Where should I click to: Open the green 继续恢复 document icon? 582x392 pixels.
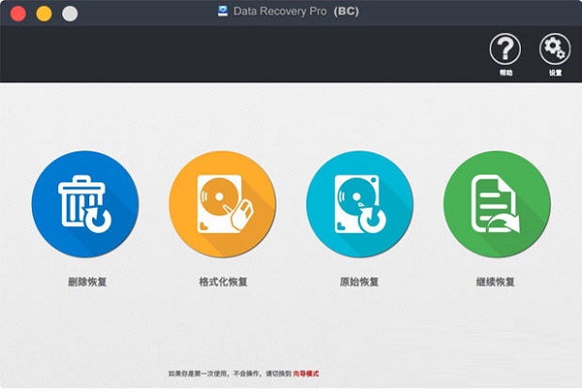[x=497, y=204]
